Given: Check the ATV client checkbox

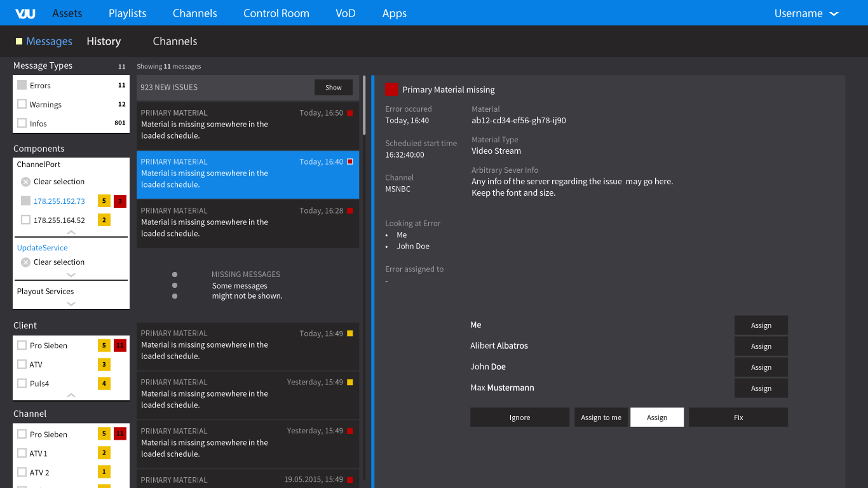Looking at the screenshot, I should [22, 365].
